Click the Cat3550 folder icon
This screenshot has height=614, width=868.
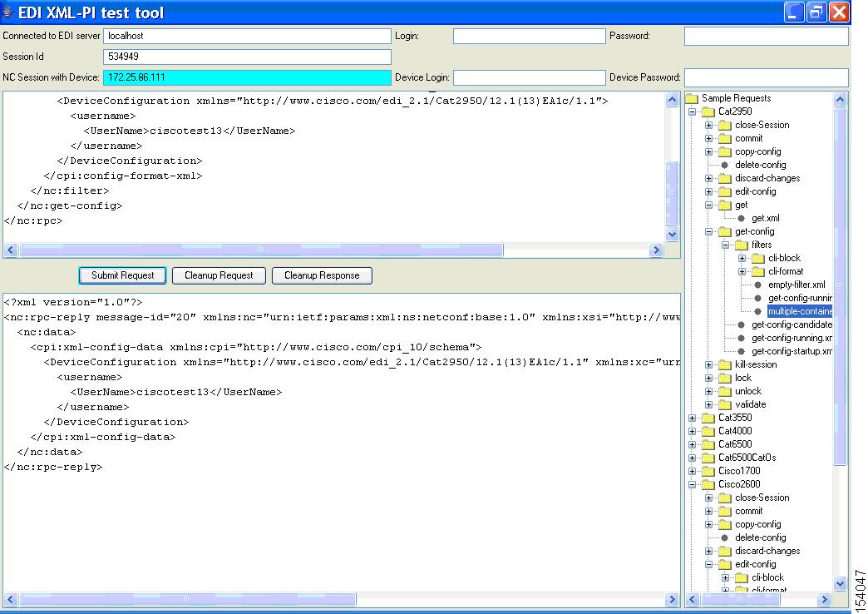click(708, 418)
